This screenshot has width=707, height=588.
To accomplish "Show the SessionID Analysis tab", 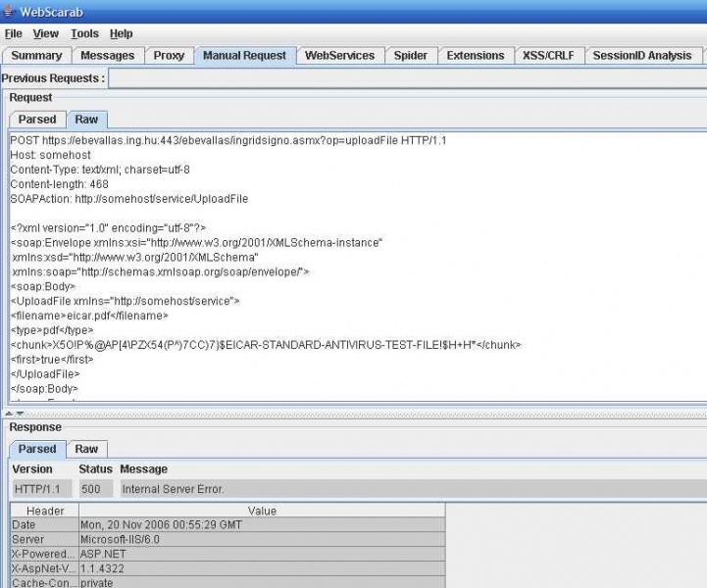I will tap(641, 56).
